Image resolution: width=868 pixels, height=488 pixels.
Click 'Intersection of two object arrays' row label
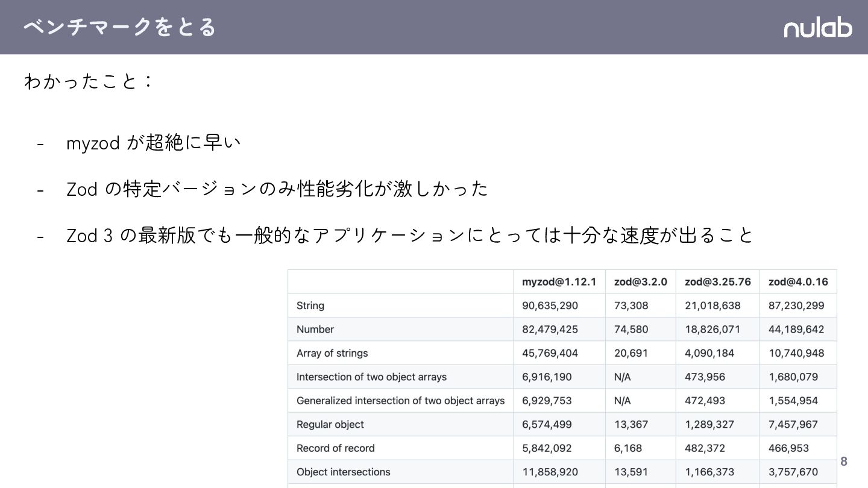click(371, 377)
